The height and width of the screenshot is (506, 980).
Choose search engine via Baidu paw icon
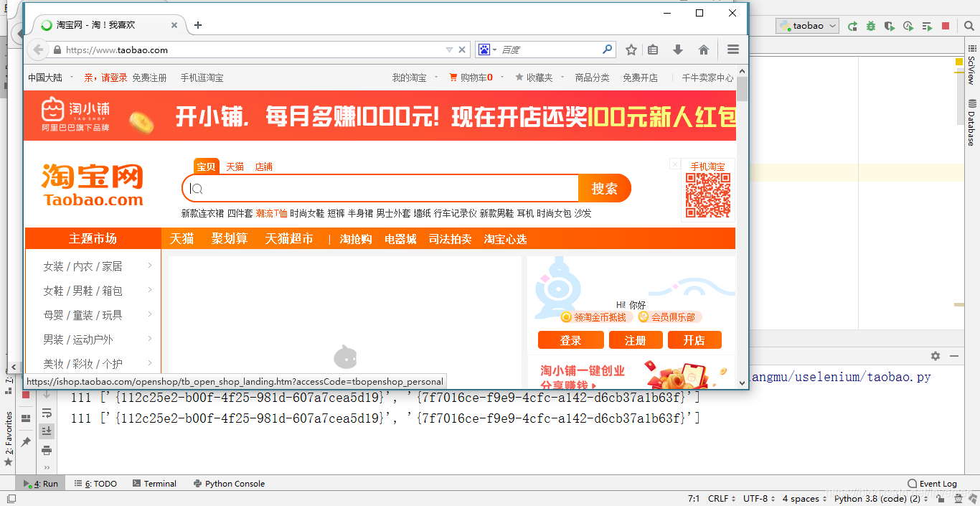(x=487, y=50)
